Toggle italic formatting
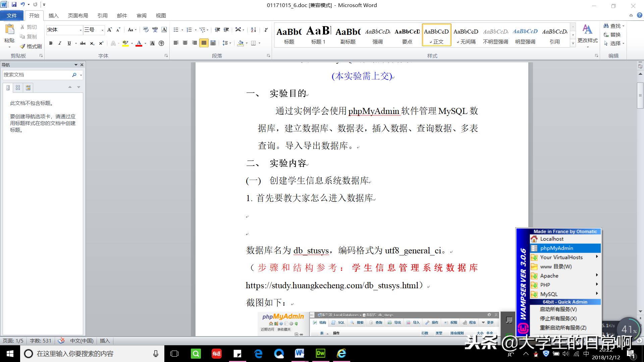This screenshot has height=362, width=644. click(59, 43)
